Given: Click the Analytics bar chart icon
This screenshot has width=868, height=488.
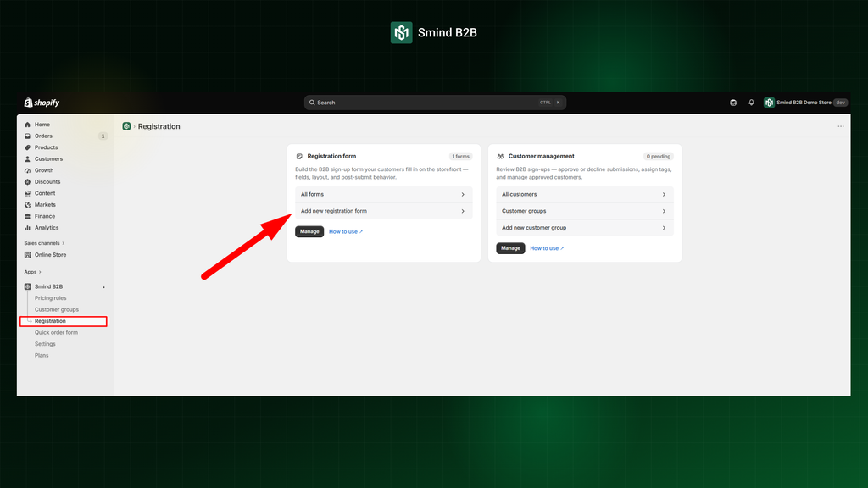Looking at the screenshot, I should [x=28, y=227].
